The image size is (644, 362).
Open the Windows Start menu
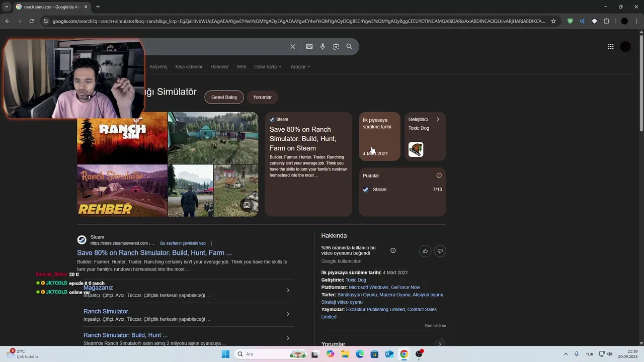(225, 354)
